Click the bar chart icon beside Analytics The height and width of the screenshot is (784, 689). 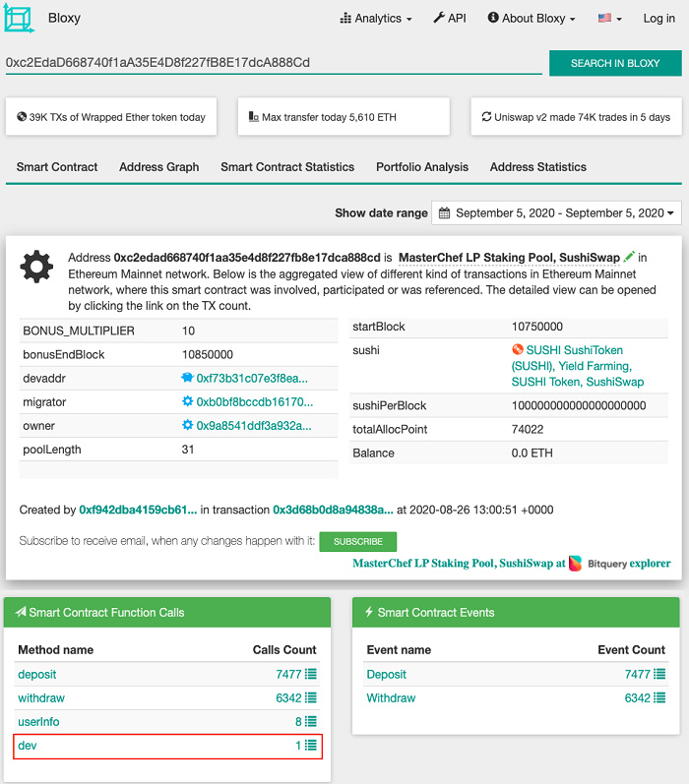pyautogui.click(x=345, y=18)
